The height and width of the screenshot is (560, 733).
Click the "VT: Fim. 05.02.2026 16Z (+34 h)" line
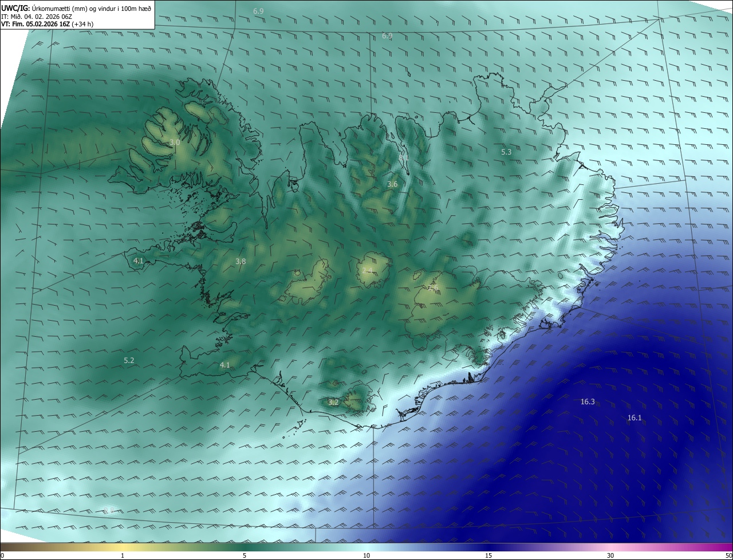(x=48, y=25)
